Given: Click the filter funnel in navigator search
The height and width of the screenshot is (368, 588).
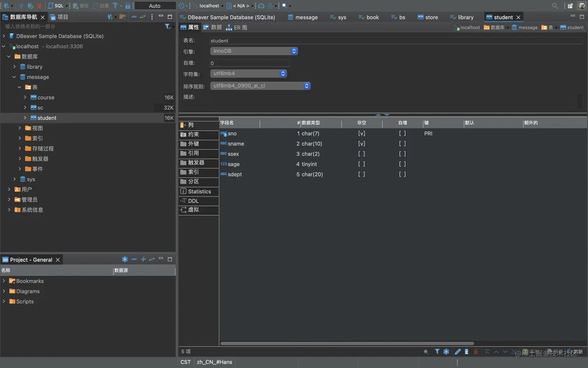Looking at the screenshot, I should click(168, 26).
